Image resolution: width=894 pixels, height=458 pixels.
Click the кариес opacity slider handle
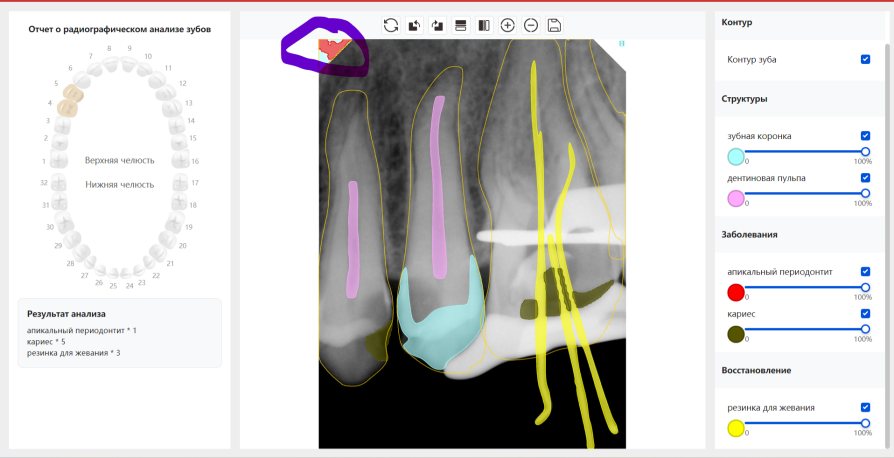pos(865,329)
